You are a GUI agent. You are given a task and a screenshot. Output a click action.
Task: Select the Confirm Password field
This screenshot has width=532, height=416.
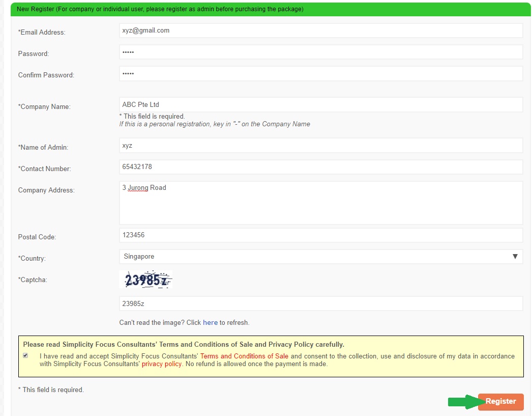pos(320,74)
